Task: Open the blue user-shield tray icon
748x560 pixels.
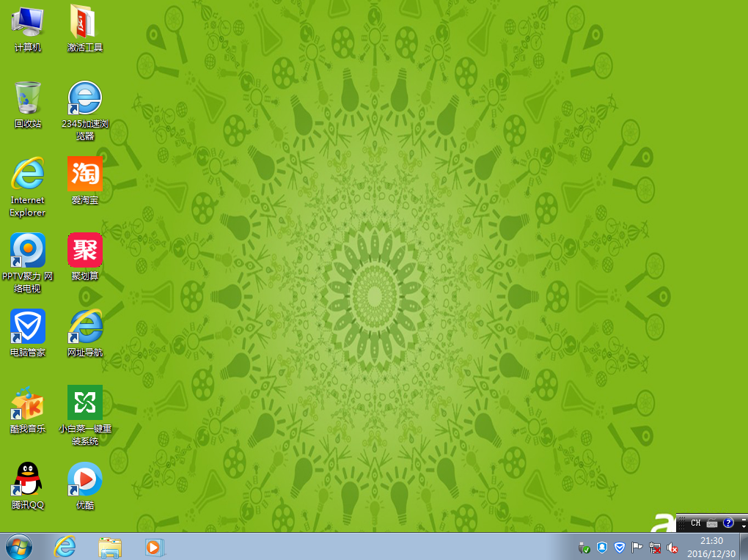Action: click(x=602, y=548)
